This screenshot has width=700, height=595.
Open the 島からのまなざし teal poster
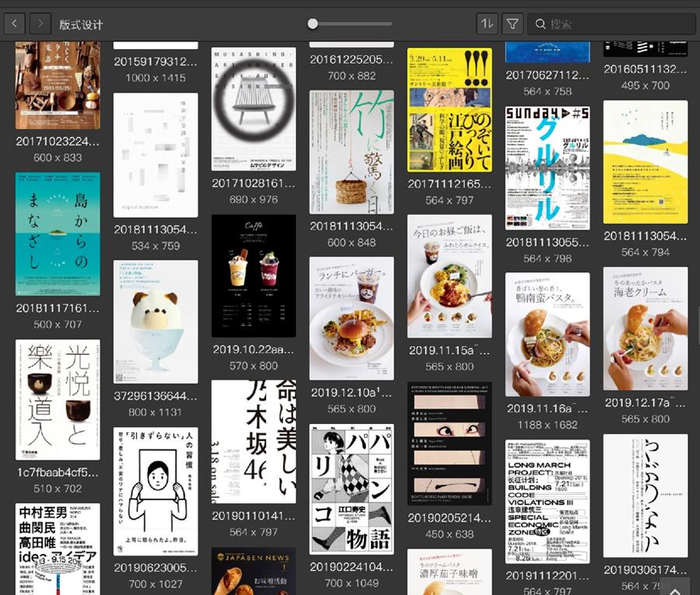[x=58, y=233]
